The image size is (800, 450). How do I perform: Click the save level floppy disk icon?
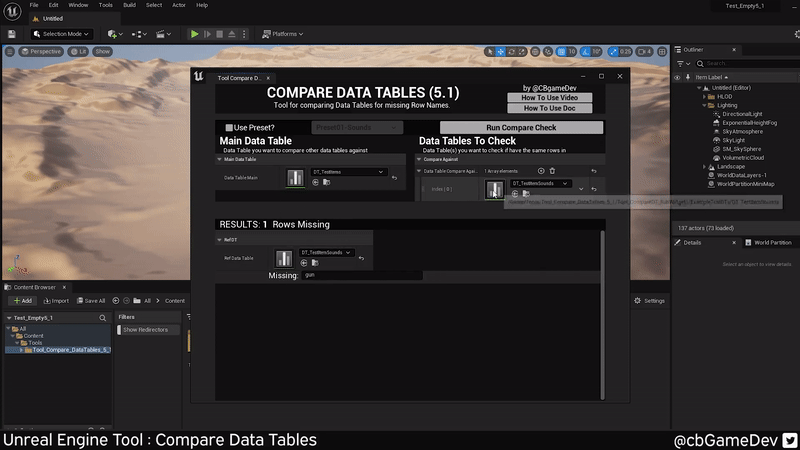[11, 34]
